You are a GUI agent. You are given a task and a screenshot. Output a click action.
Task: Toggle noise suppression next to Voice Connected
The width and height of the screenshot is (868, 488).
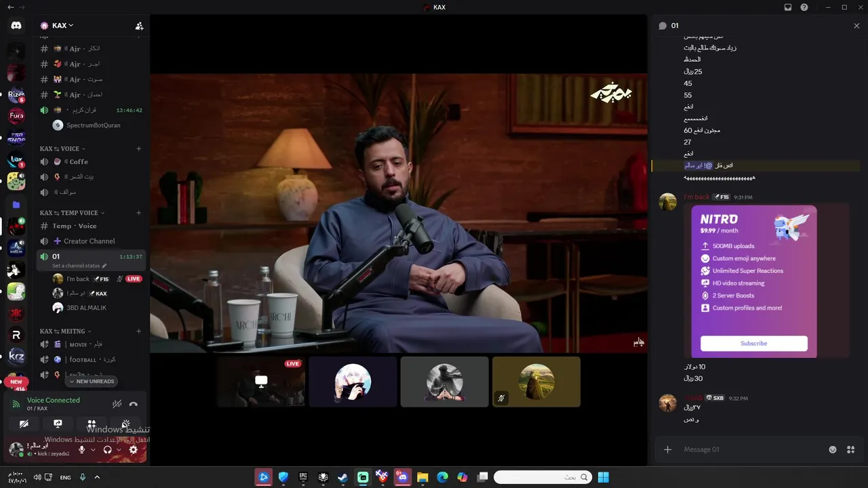coord(117,404)
